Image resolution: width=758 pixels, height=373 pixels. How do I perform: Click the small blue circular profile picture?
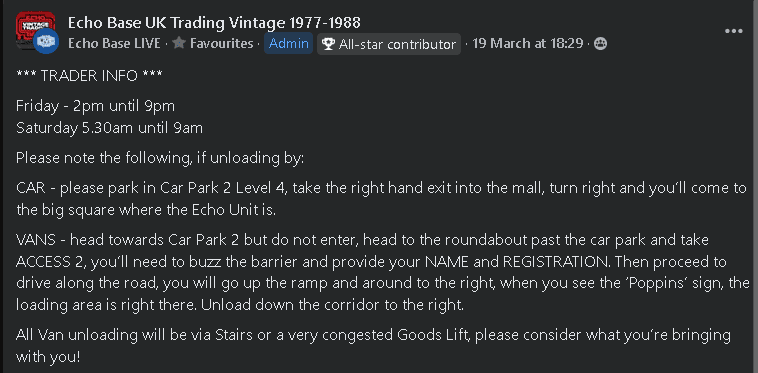[x=46, y=42]
